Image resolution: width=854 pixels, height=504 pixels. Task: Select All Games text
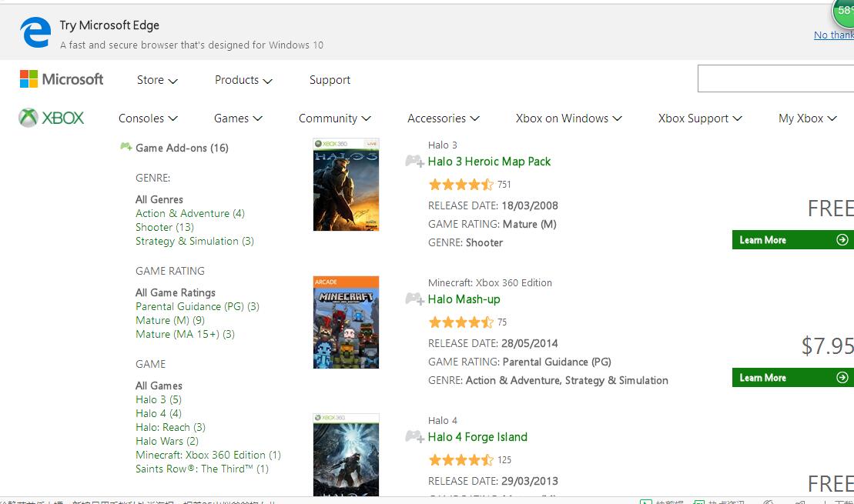click(159, 386)
